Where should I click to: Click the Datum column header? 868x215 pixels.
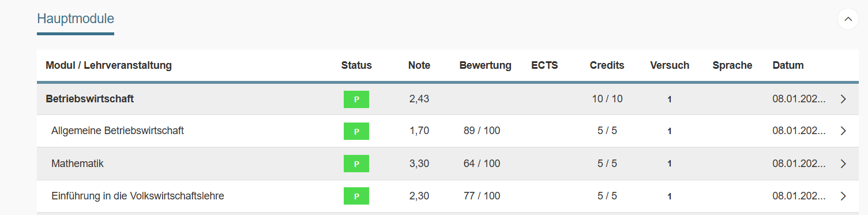pyautogui.click(x=788, y=65)
